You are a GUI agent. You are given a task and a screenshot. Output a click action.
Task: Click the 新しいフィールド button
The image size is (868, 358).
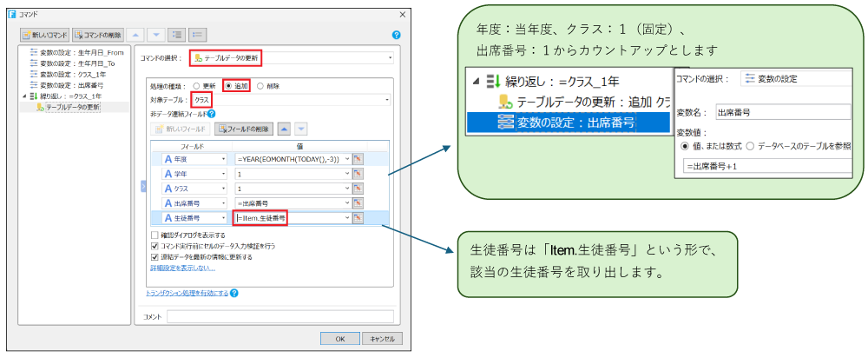point(181,129)
